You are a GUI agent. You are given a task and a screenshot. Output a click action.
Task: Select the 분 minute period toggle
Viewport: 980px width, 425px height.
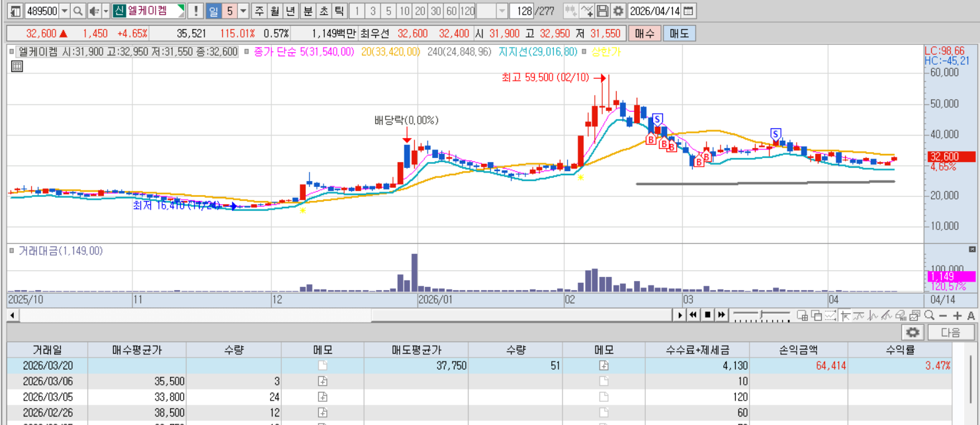pyautogui.click(x=308, y=11)
